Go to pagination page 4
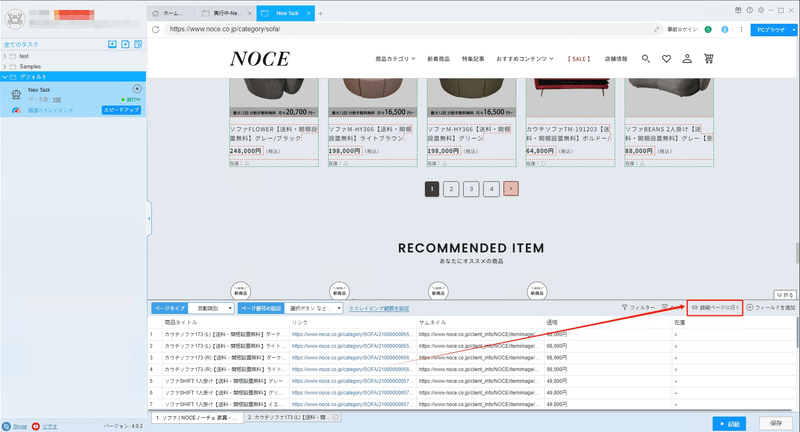800x432 pixels. (x=491, y=189)
